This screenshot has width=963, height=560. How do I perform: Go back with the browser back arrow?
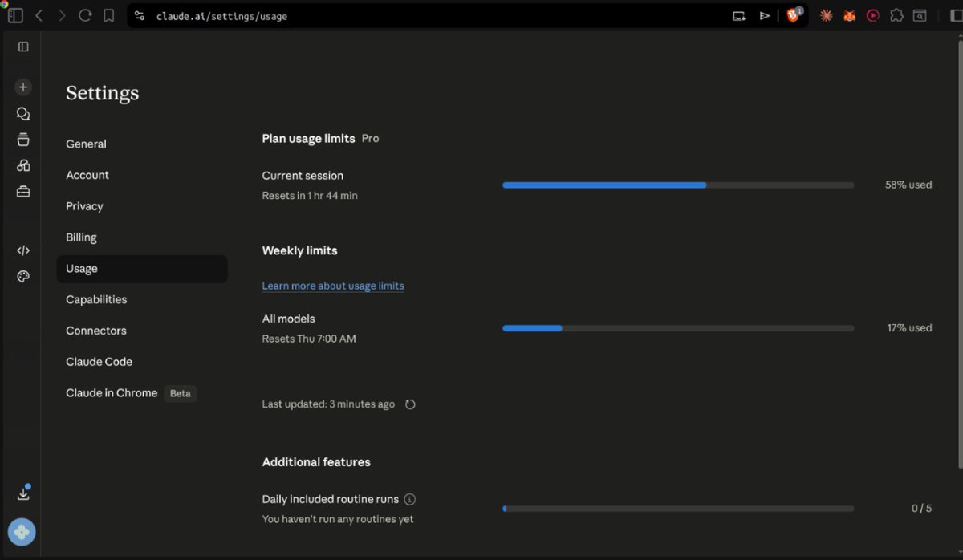(x=39, y=15)
